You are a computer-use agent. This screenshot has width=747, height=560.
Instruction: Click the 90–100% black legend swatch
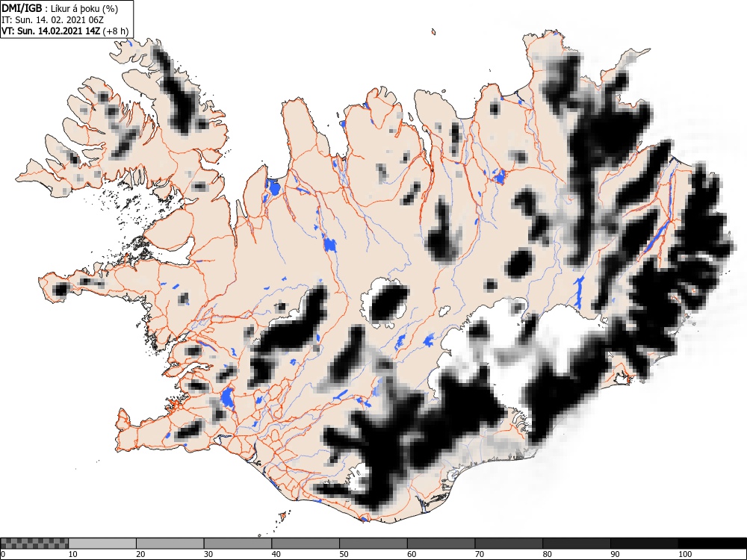(x=644, y=544)
